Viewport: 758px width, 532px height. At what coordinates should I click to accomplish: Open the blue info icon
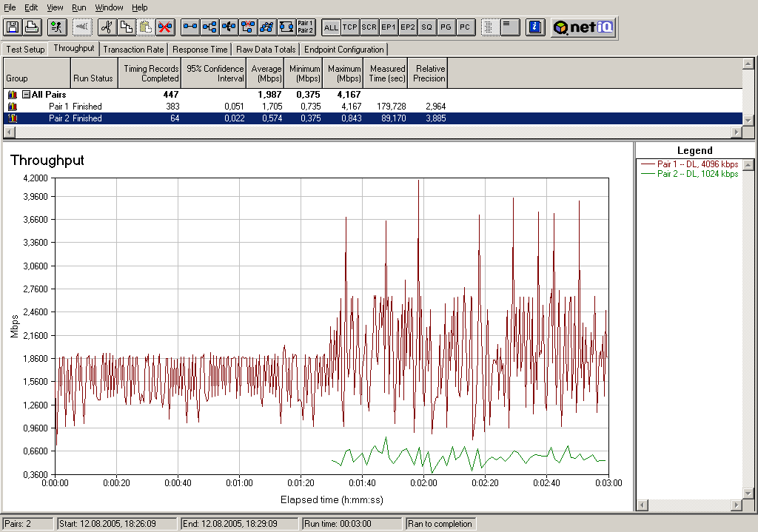coord(535,27)
